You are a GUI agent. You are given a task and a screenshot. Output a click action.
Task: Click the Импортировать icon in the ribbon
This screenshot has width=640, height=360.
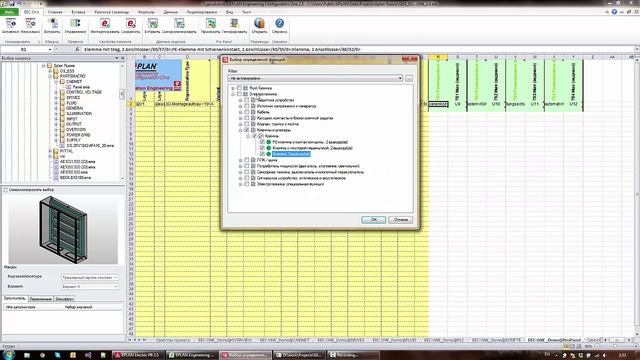point(104,24)
